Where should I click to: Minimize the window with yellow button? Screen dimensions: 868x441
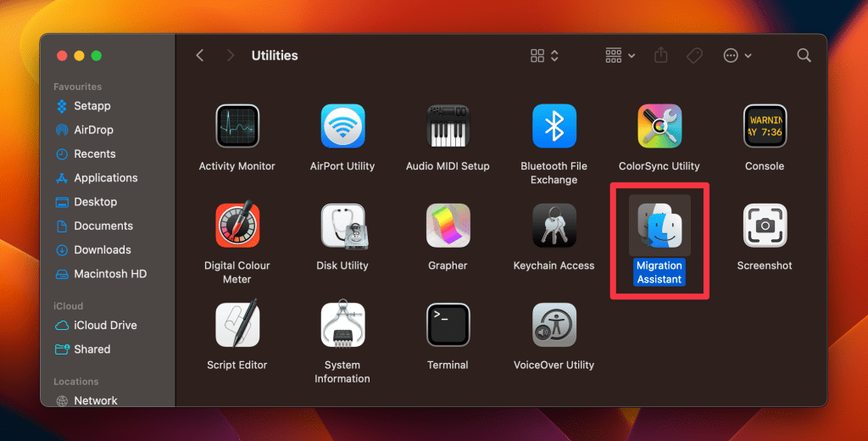point(79,55)
